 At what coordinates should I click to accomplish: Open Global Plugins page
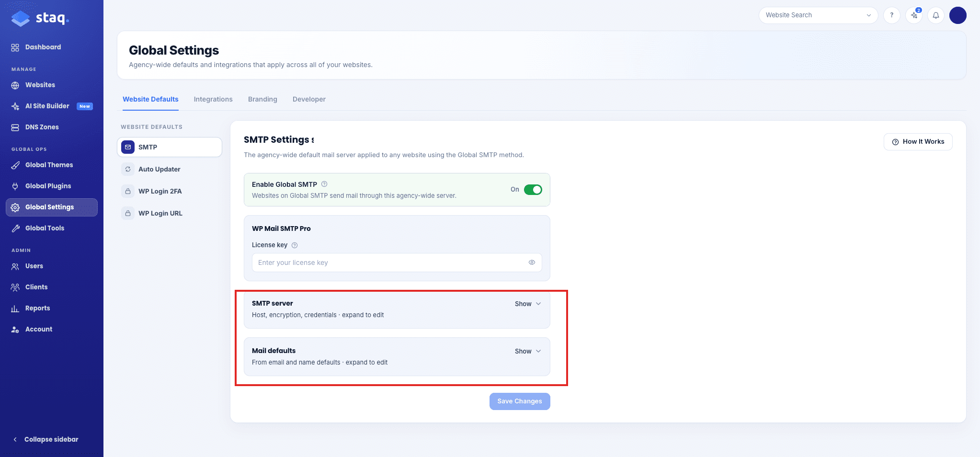(x=52, y=186)
